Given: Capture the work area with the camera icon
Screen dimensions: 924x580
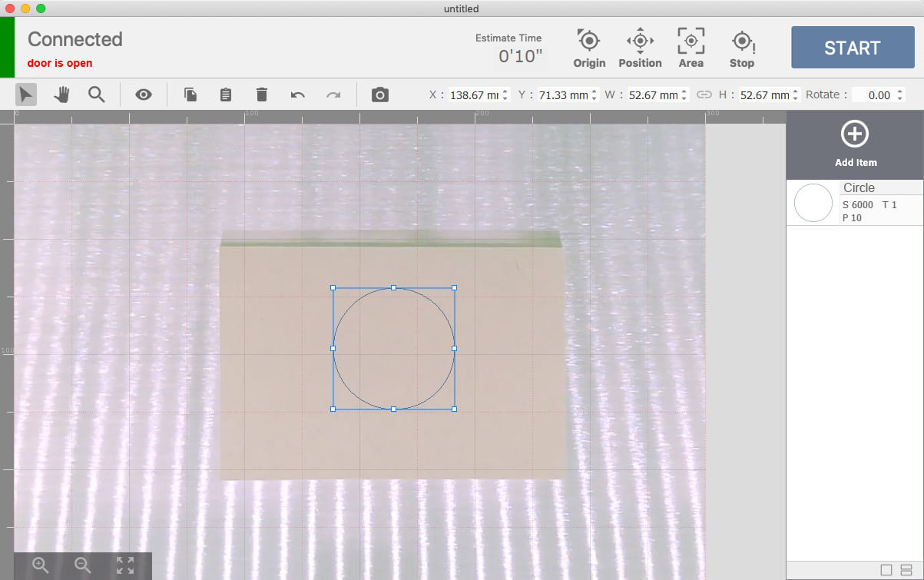Looking at the screenshot, I should click(x=379, y=94).
